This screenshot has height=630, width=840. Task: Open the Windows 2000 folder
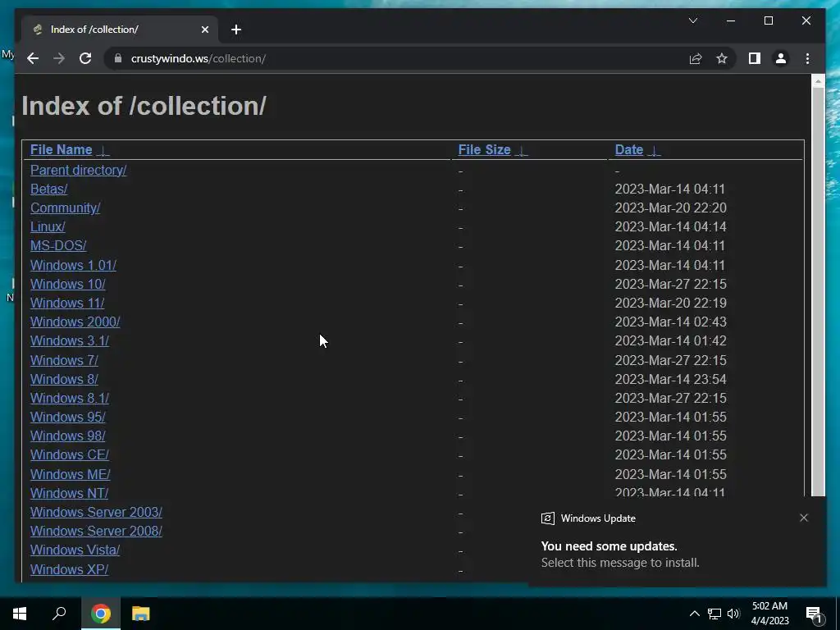tap(75, 322)
